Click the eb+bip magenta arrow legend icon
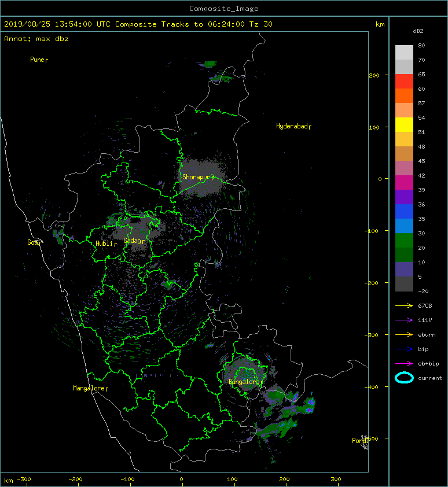Viewport: 448px width, 487px height. [404, 363]
